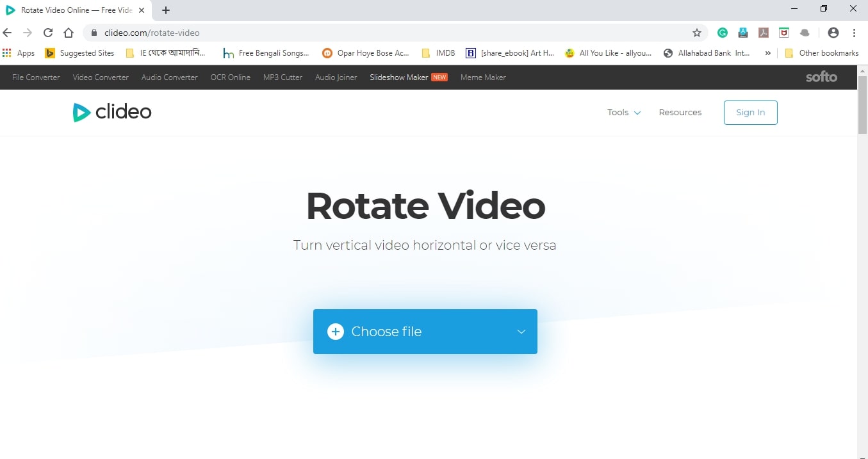Open Audio Joiner in the top bar
This screenshot has height=459, width=868.
336,77
